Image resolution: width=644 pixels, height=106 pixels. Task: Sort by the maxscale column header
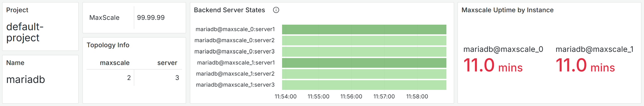(x=115, y=63)
